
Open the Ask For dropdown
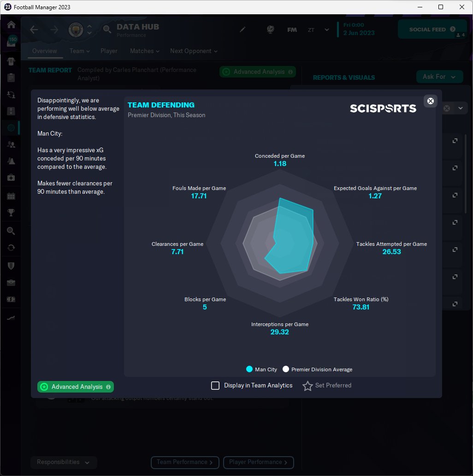tap(439, 77)
